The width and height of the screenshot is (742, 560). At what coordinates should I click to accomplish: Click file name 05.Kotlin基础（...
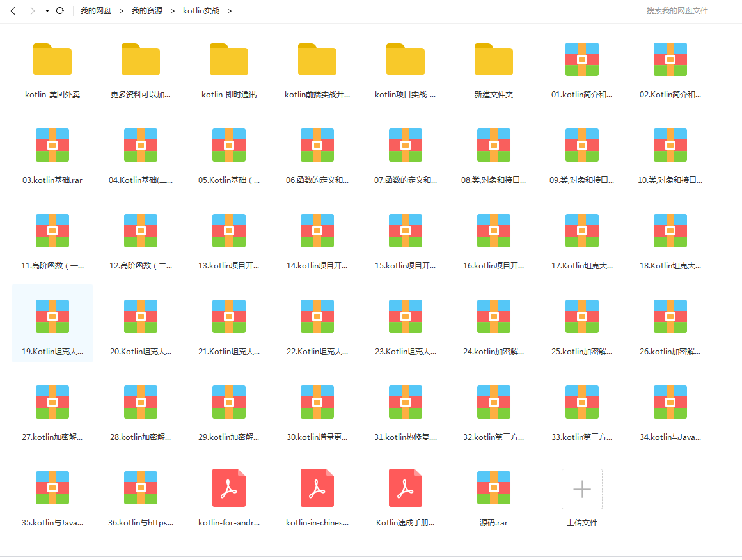point(229,180)
